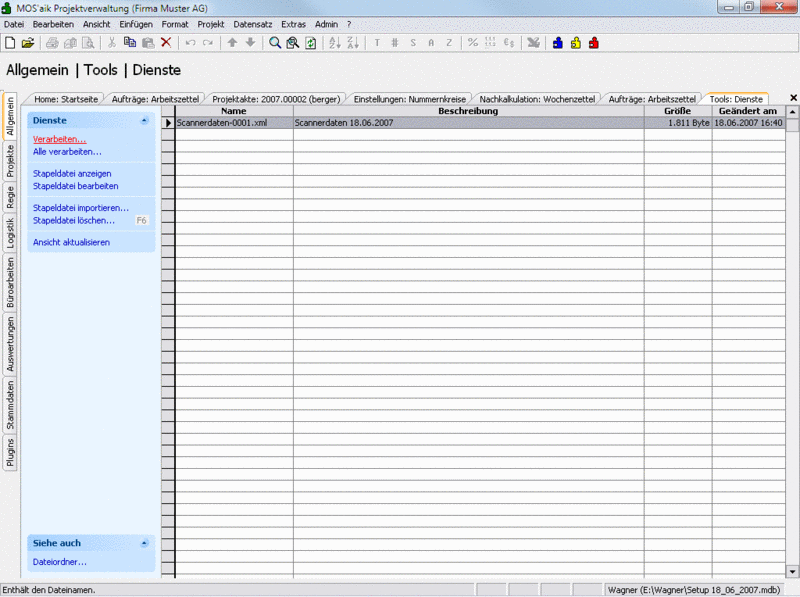800x597 pixels.
Task: Click the Open folder toolbar icon
Action: coord(28,43)
